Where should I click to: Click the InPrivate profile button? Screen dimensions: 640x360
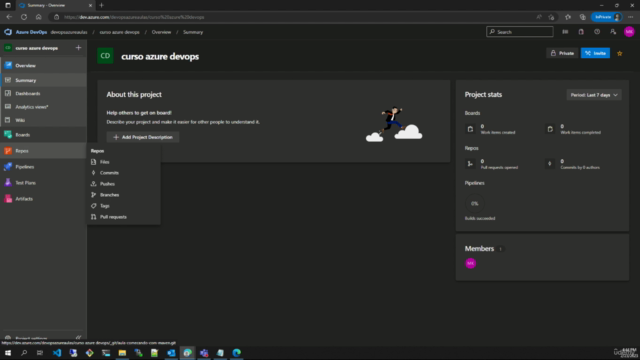[x=607, y=17]
